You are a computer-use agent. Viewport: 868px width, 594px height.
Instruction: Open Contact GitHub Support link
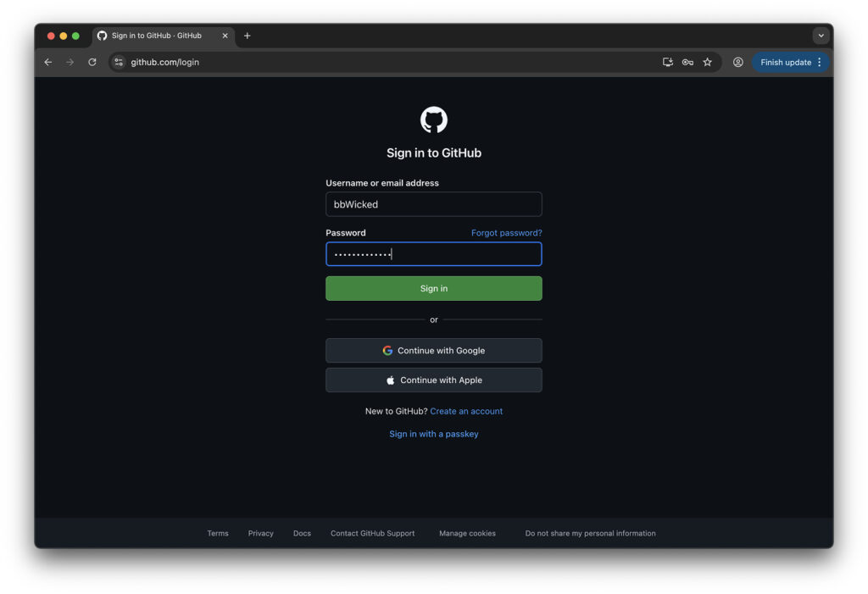click(x=373, y=533)
